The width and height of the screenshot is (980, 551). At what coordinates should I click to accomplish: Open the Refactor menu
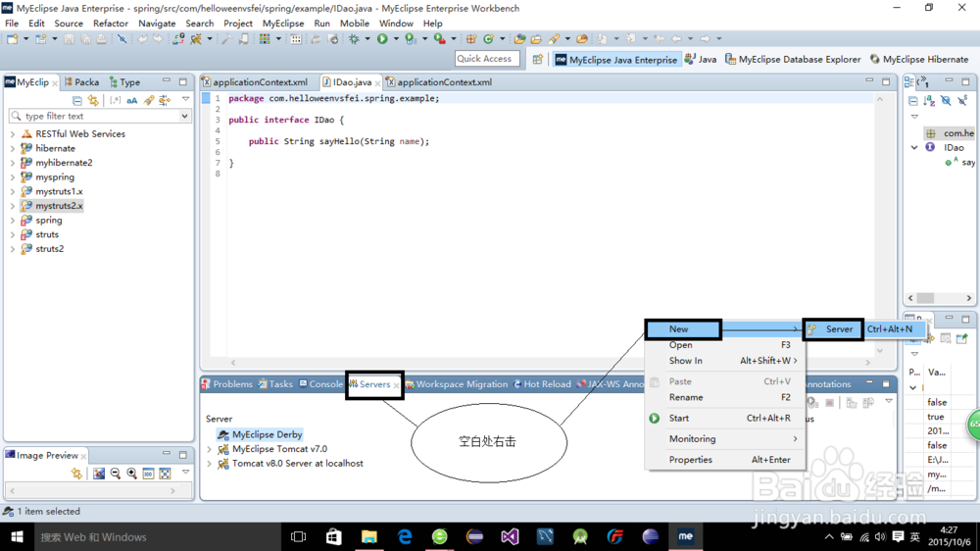(x=111, y=24)
